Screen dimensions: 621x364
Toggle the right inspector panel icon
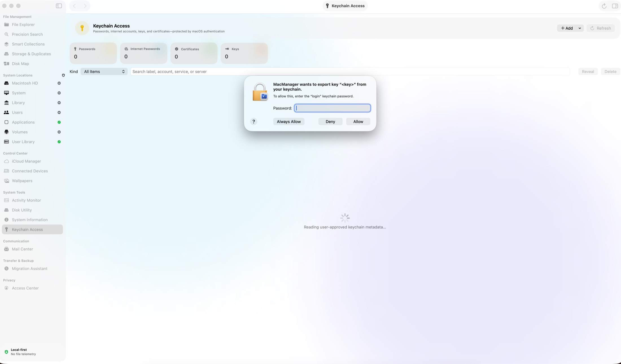pos(615,6)
